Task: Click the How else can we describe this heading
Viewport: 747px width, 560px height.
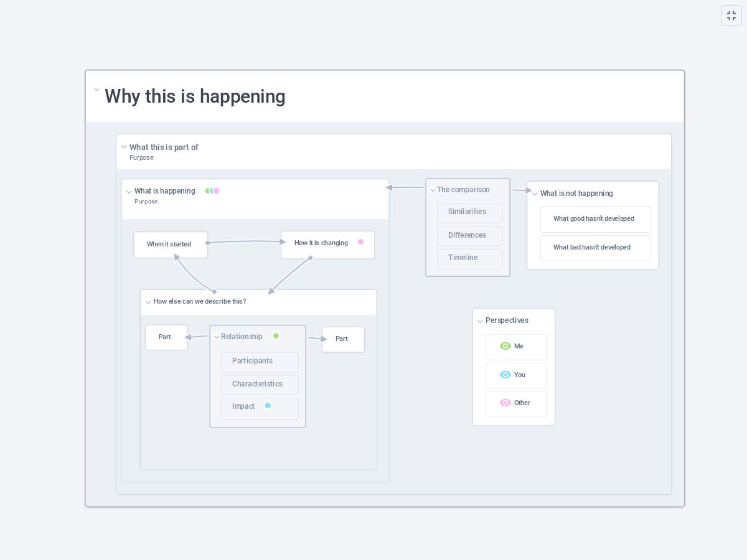Action: point(200,301)
